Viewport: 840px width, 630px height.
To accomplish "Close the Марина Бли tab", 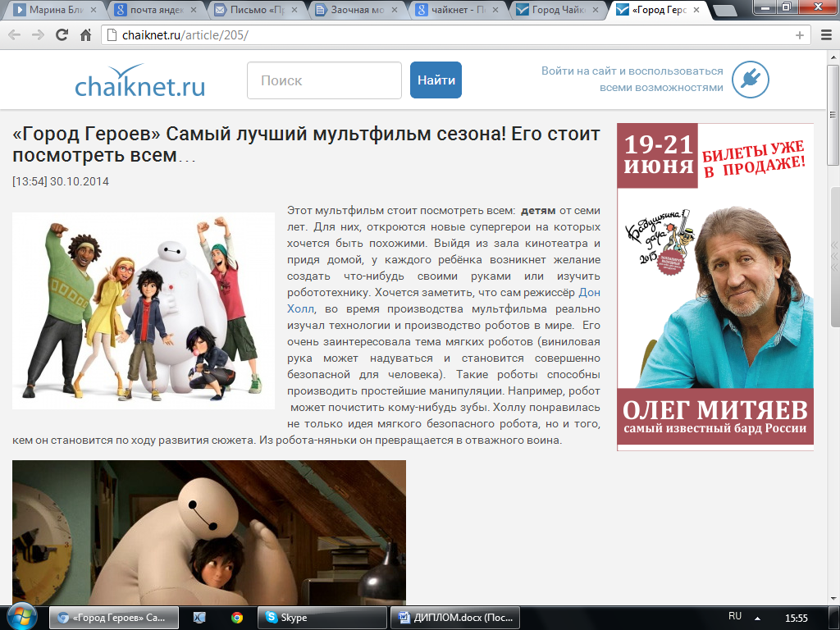I will point(94,10).
